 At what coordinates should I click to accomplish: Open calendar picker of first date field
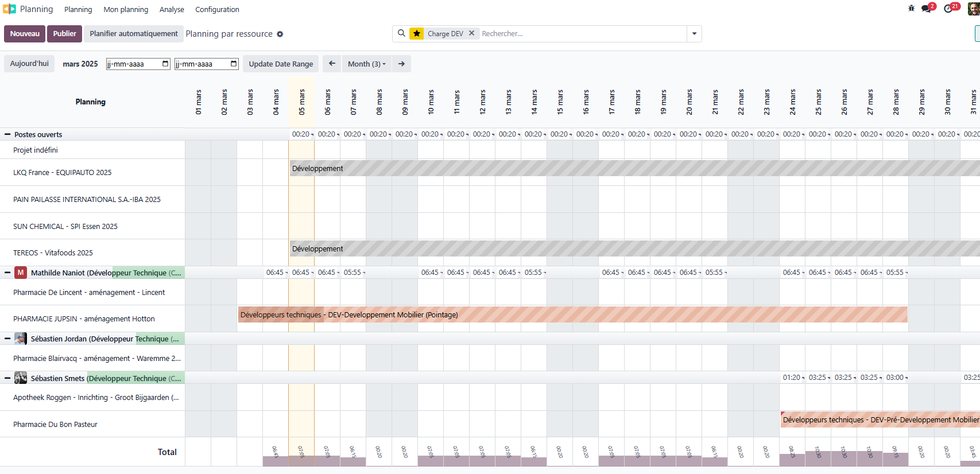[x=165, y=64]
